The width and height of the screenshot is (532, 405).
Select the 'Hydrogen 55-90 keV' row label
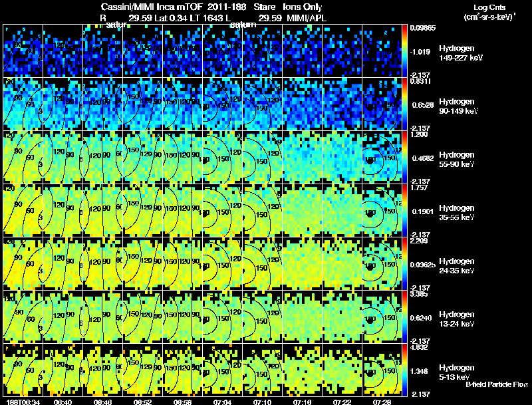tap(457, 160)
